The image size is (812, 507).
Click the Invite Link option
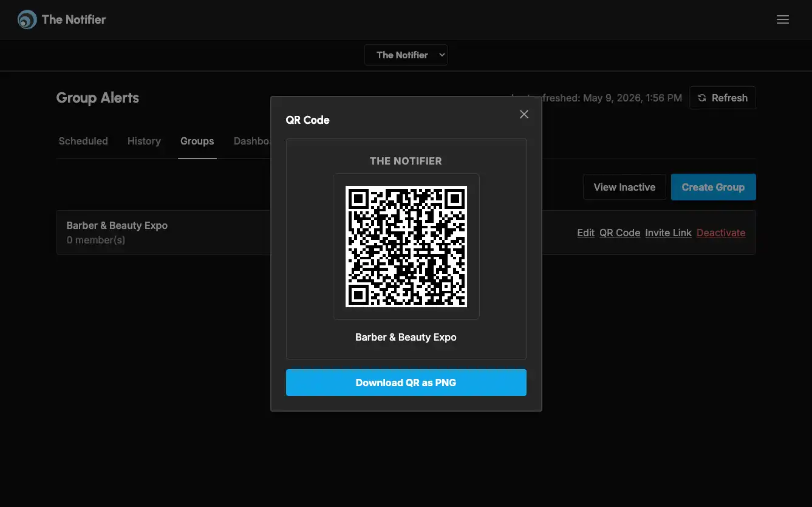point(668,233)
